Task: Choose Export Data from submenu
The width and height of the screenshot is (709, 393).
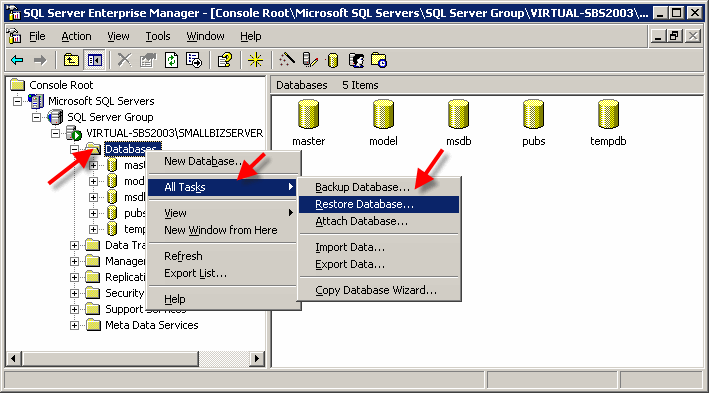Action: pos(378,265)
